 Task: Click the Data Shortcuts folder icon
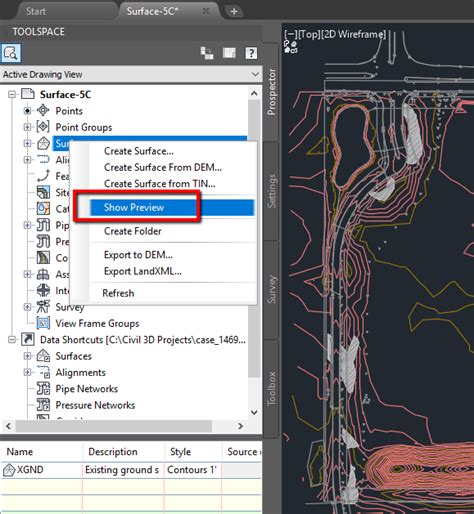pyautogui.click(x=28, y=339)
